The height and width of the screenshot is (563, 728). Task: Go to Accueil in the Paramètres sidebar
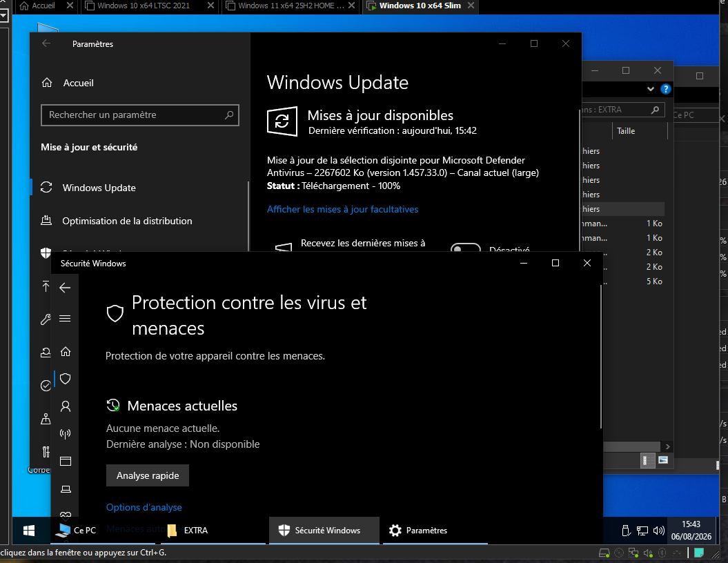point(139,83)
